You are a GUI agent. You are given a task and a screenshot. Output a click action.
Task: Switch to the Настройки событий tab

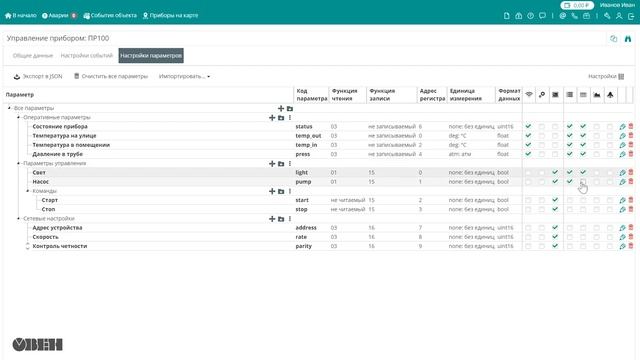[x=87, y=56]
